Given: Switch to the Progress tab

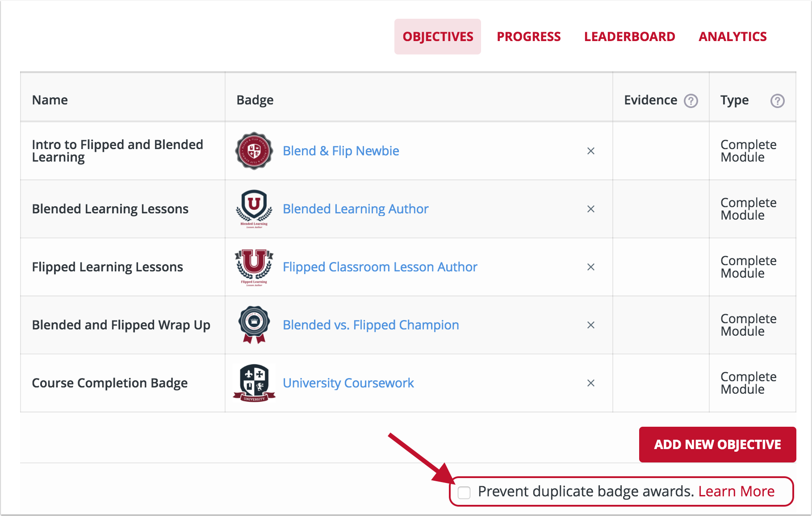Looking at the screenshot, I should (x=528, y=36).
